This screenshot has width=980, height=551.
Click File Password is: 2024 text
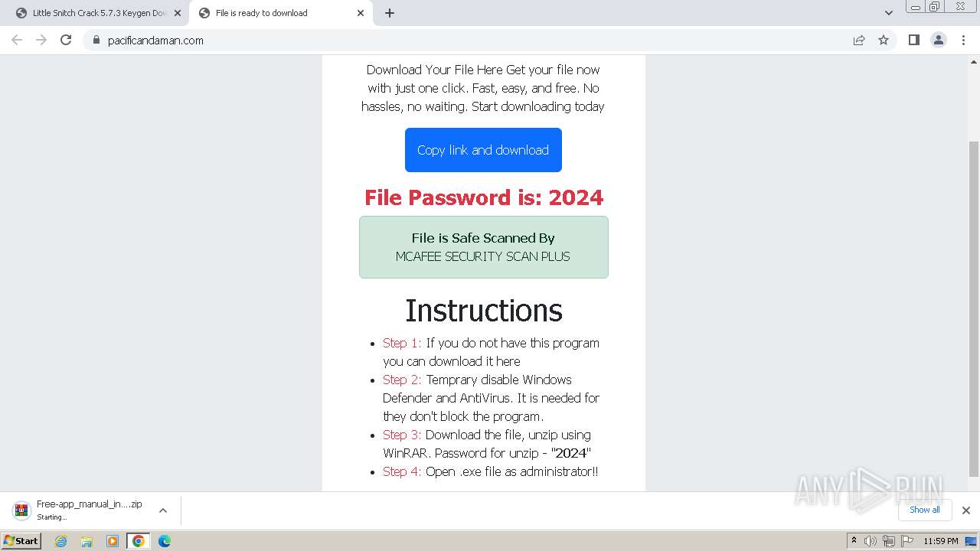coord(484,197)
